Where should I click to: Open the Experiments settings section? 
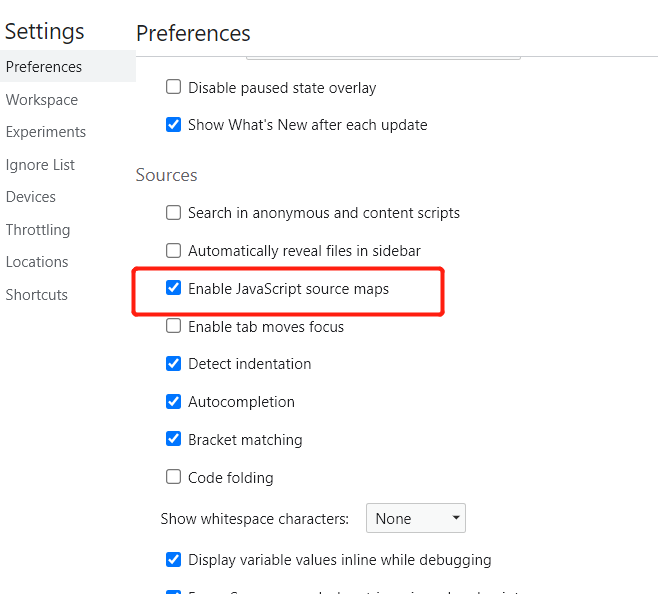[x=46, y=132]
